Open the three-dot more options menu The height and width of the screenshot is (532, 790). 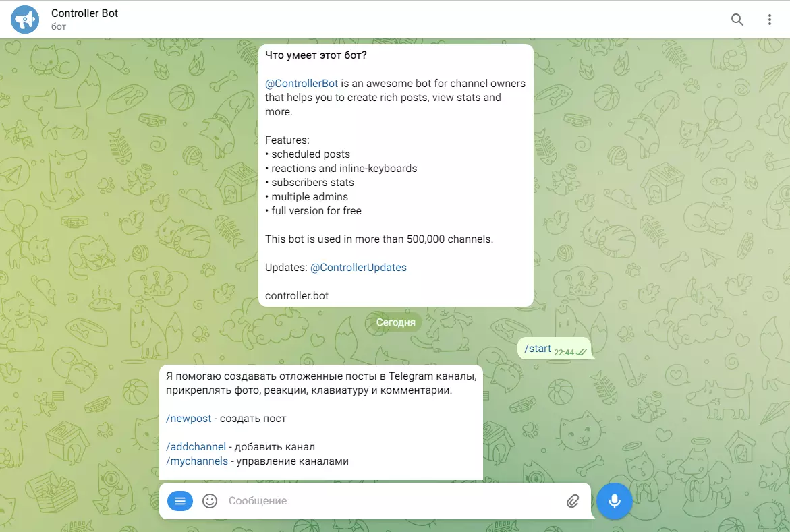point(769,20)
